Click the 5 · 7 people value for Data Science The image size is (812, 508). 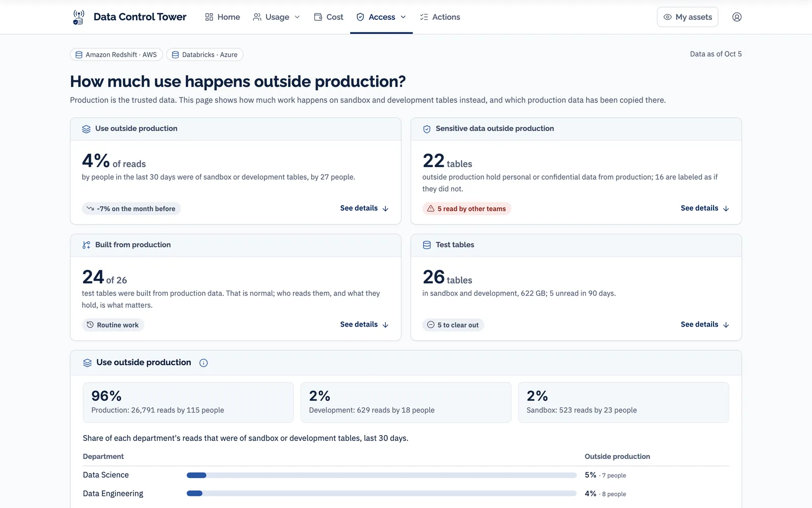pyautogui.click(x=605, y=475)
